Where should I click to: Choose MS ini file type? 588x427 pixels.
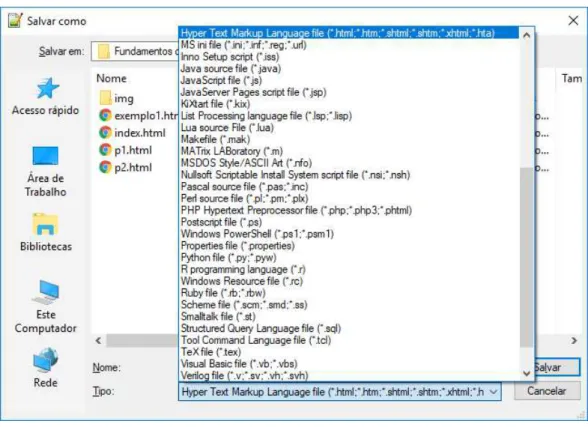pyautogui.click(x=349, y=45)
